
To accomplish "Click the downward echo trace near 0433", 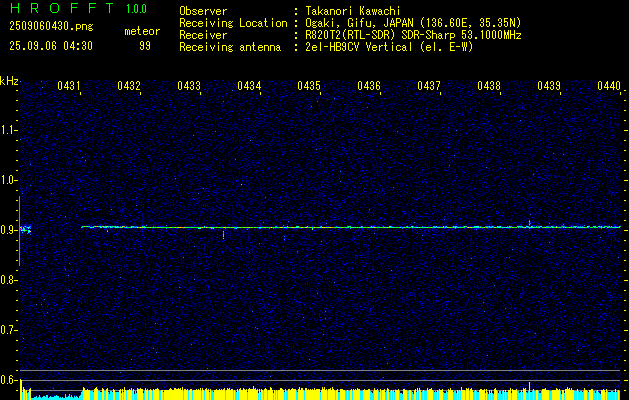I will [x=223, y=234].
